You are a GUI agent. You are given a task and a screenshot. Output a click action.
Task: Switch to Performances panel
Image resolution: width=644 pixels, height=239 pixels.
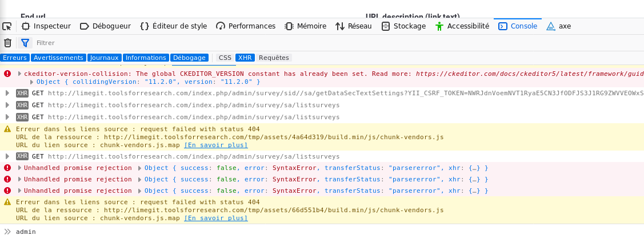(x=246, y=26)
